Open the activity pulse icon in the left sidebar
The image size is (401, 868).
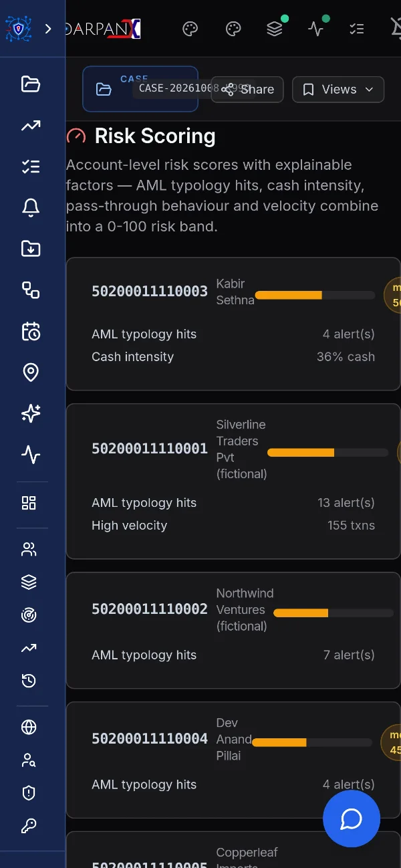coord(31,455)
